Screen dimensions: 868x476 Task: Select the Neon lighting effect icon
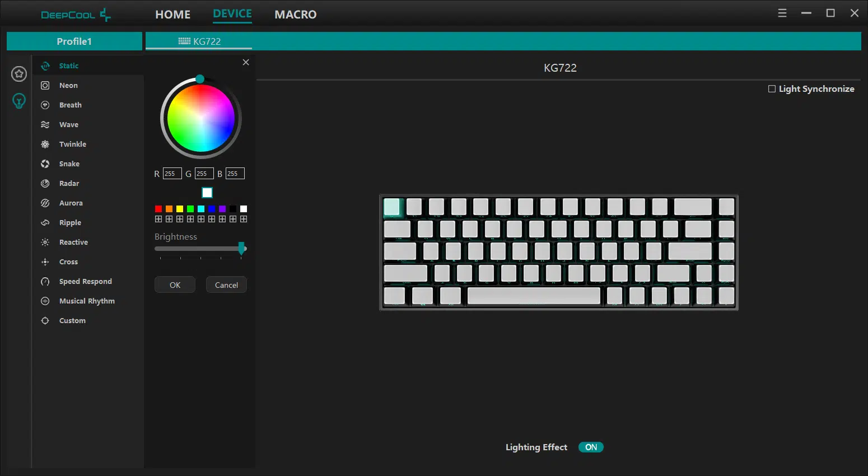[x=45, y=85]
